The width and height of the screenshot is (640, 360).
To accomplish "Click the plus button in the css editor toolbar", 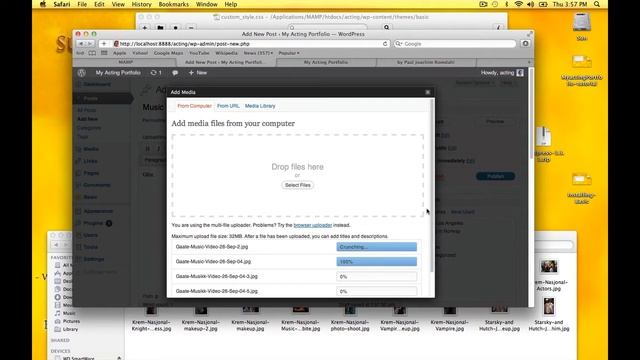I will (x=145, y=28).
